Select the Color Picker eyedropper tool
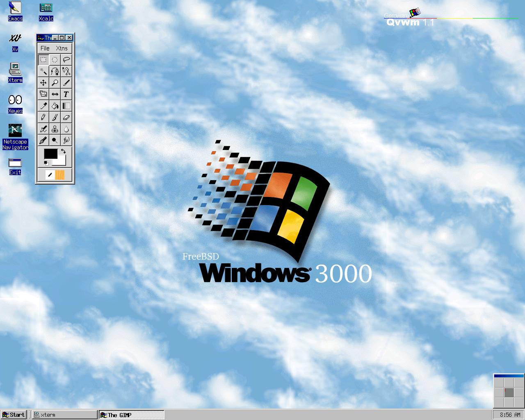 click(43, 105)
